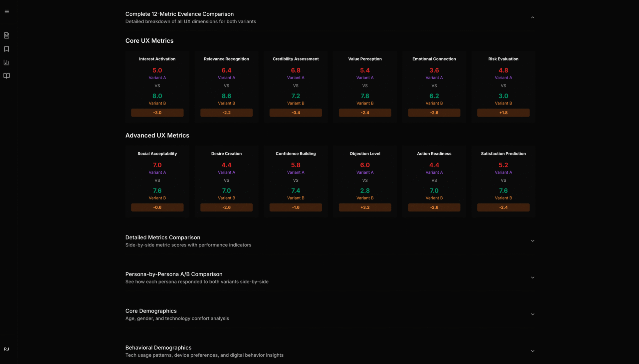639x364 pixels.
Task: Expand Persona-by-Persona A/B Comparison chevron
Action: pos(532,277)
